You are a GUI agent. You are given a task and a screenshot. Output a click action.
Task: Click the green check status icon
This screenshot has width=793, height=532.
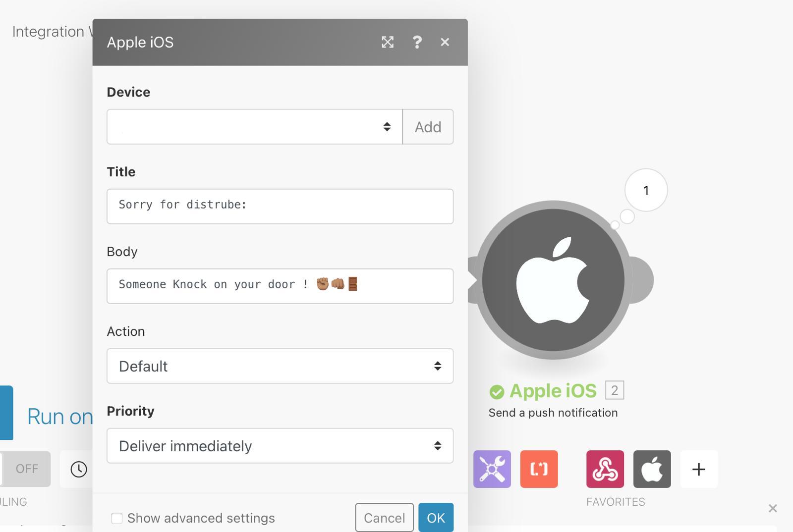click(x=497, y=392)
